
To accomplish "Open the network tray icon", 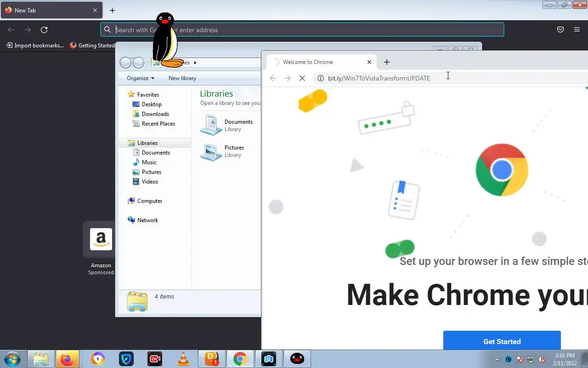I will (x=531, y=359).
